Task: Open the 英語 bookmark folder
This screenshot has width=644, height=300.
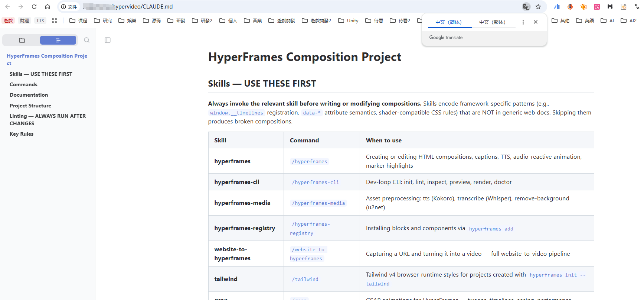Action: pyautogui.click(x=585, y=20)
